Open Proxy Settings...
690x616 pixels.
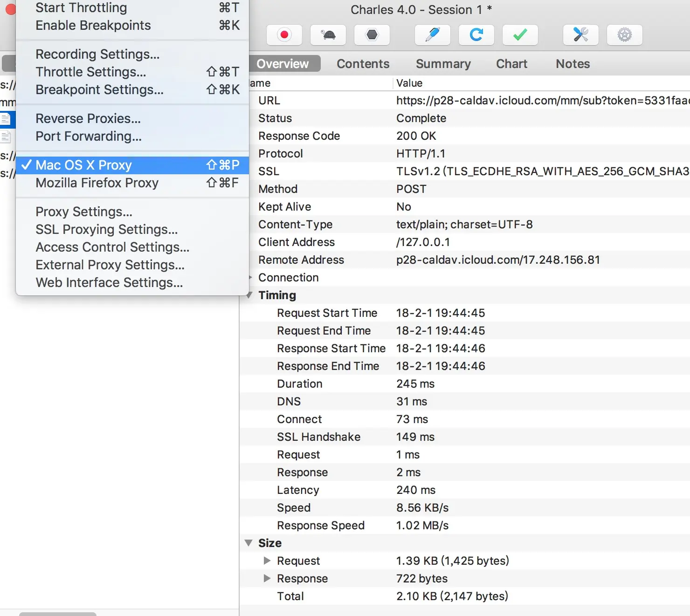pyautogui.click(x=132, y=212)
